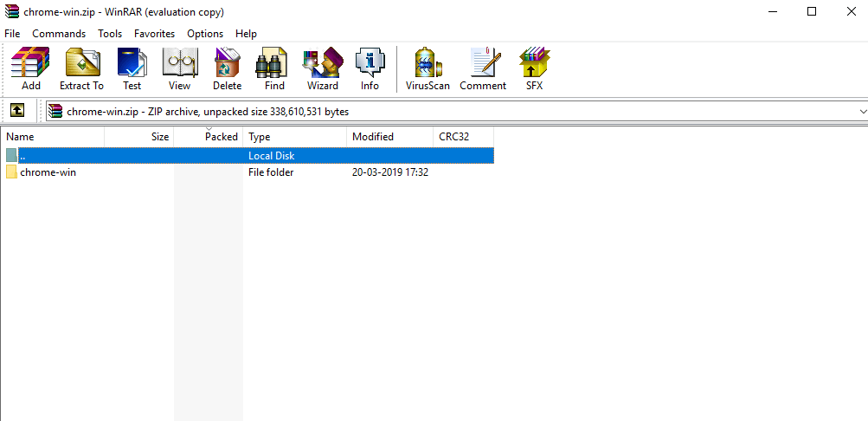This screenshot has width=868, height=421.
Task: Open the Options menu
Action: coord(205,34)
